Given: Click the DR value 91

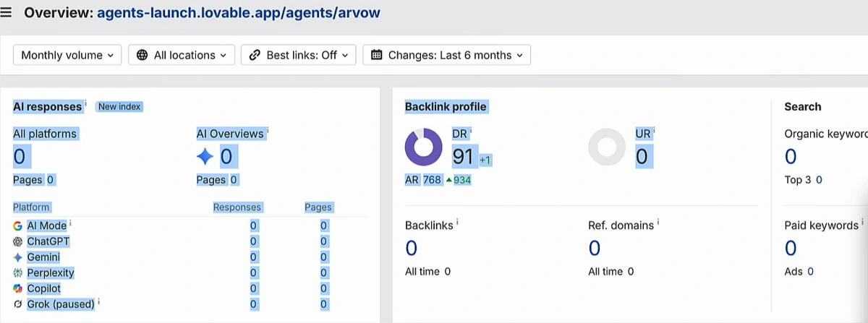Looking at the screenshot, I should (x=464, y=156).
